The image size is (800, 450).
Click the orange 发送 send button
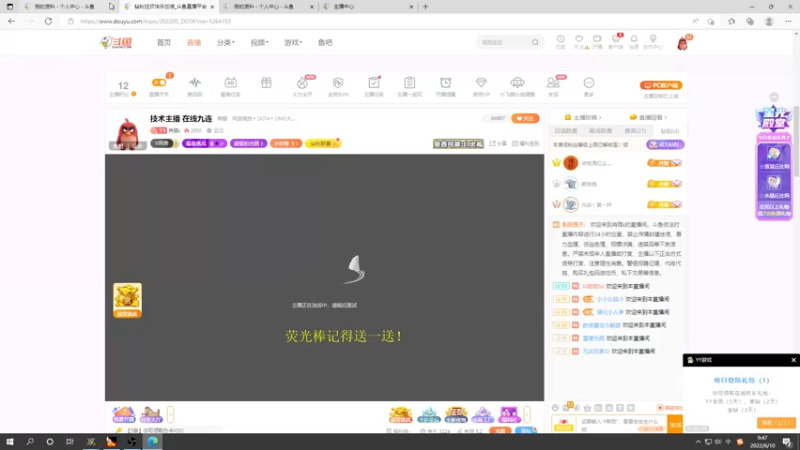point(675,424)
